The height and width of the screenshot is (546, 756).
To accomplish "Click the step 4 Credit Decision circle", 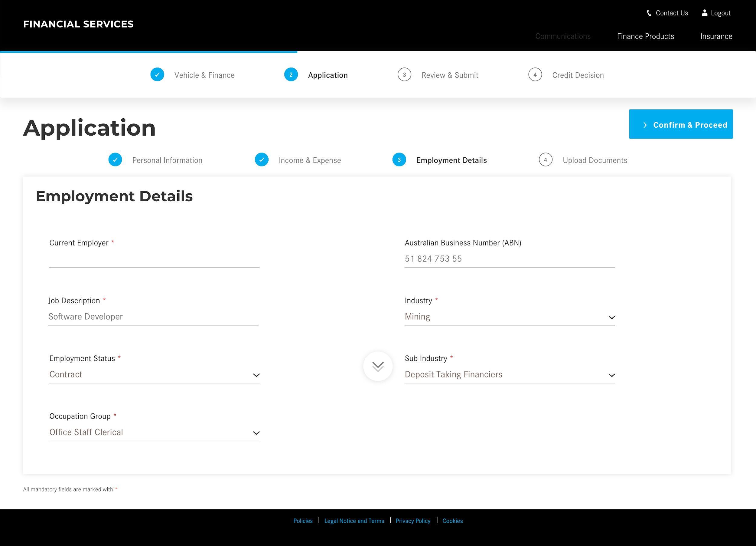I will point(535,75).
